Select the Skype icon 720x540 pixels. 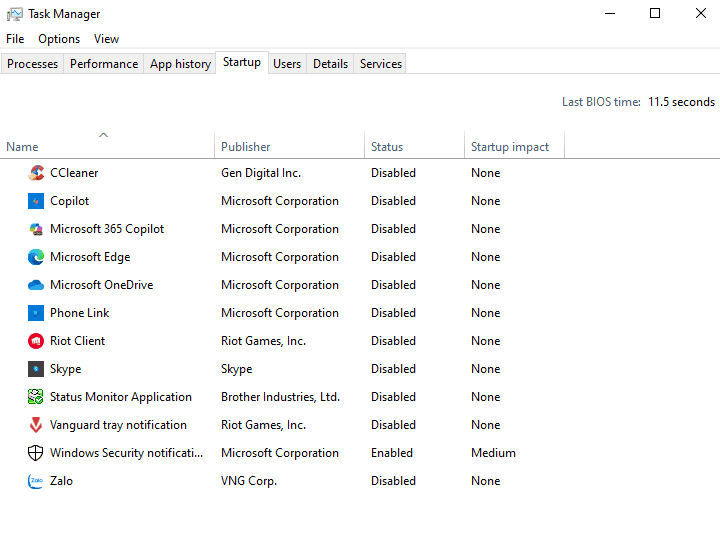coord(36,369)
